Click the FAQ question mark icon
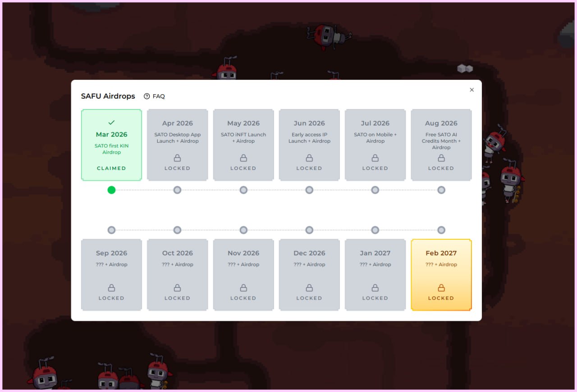This screenshot has width=577, height=392. point(147,96)
